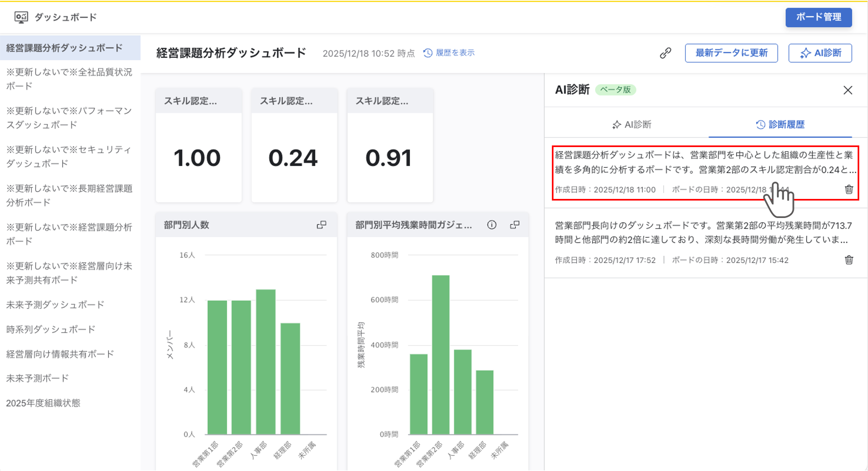This screenshot has width=868, height=471.
Task: Delete the 2025/12/17 17:52 diagnosis entry
Action: coord(849,260)
